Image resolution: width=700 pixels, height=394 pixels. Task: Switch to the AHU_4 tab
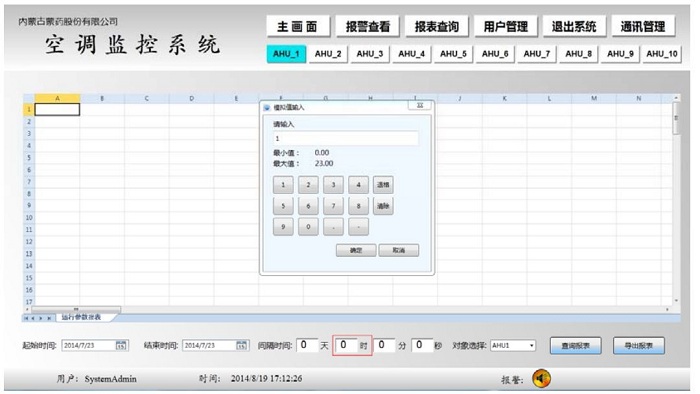[411, 54]
